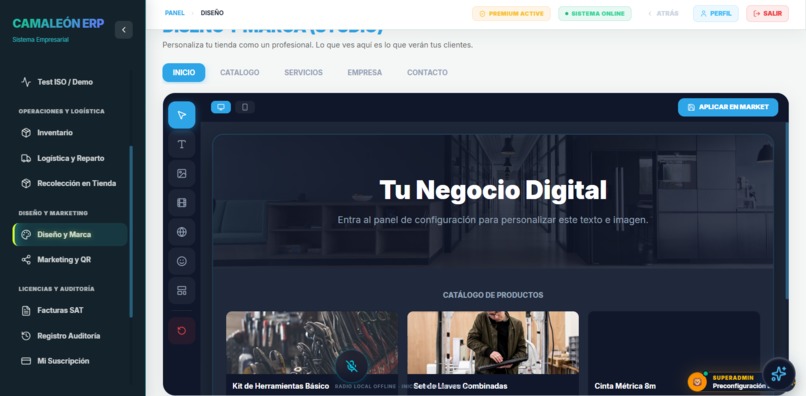This screenshot has height=396, width=806.
Task: Select the pointer selection tool
Action: pyautogui.click(x=181, y=115)
